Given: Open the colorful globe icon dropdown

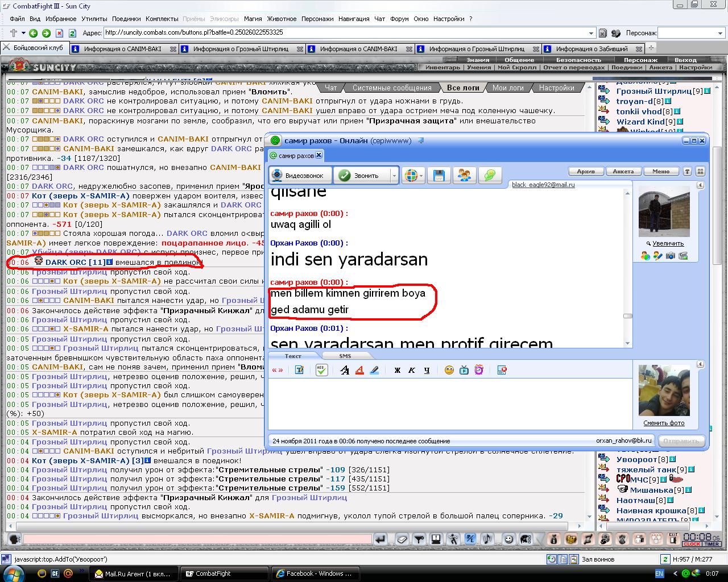Looking at the screenshot, I should pos(413,176).
